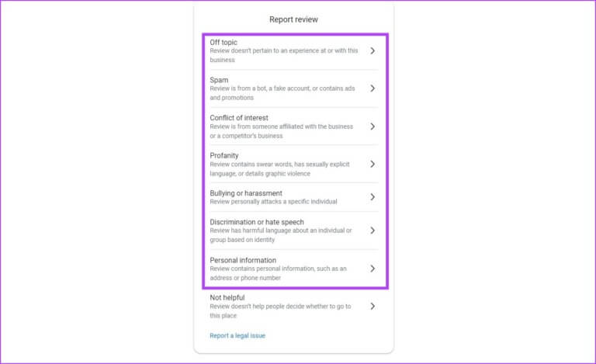Select the Off topic report reason
Screen dimensions: 596x364
point(223,42)
